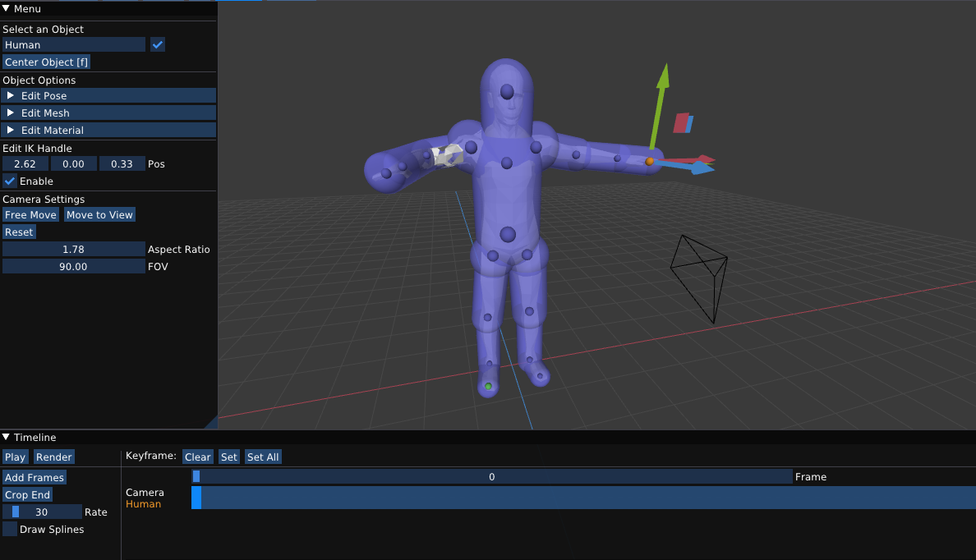
Task: Collapse the Menu panel header
Action: tap(7, 8)
